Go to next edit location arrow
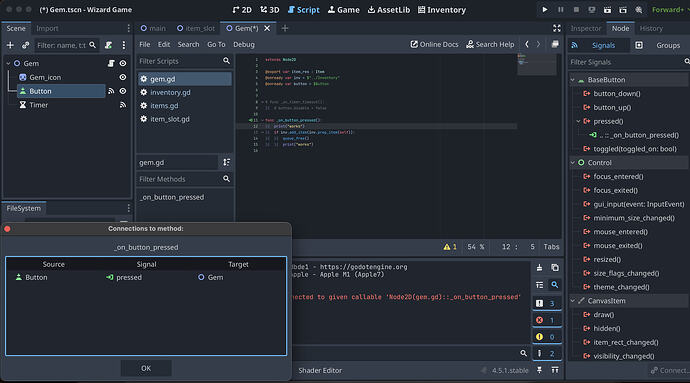The image size is (690, 383). [538, 44]
